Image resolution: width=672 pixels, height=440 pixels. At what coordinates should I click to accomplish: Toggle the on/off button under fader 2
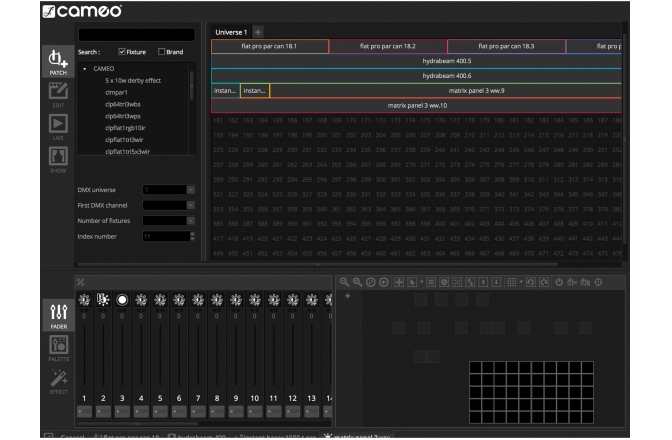[103, 411]
